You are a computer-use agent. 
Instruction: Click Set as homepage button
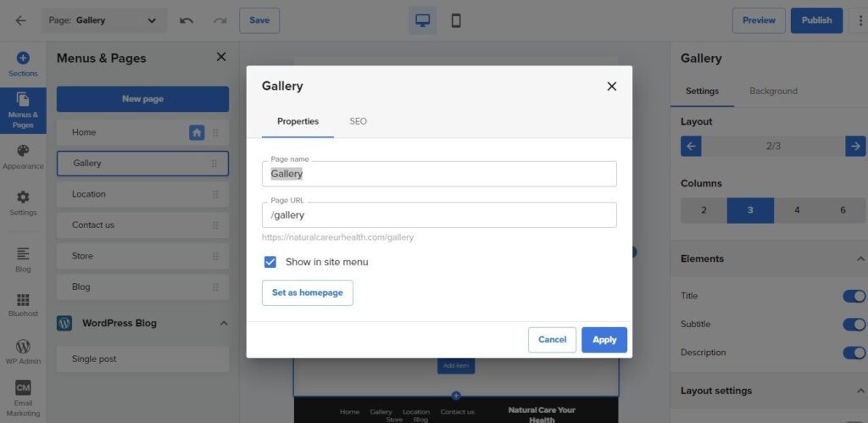pyautogui.click(x=307, y=292)
